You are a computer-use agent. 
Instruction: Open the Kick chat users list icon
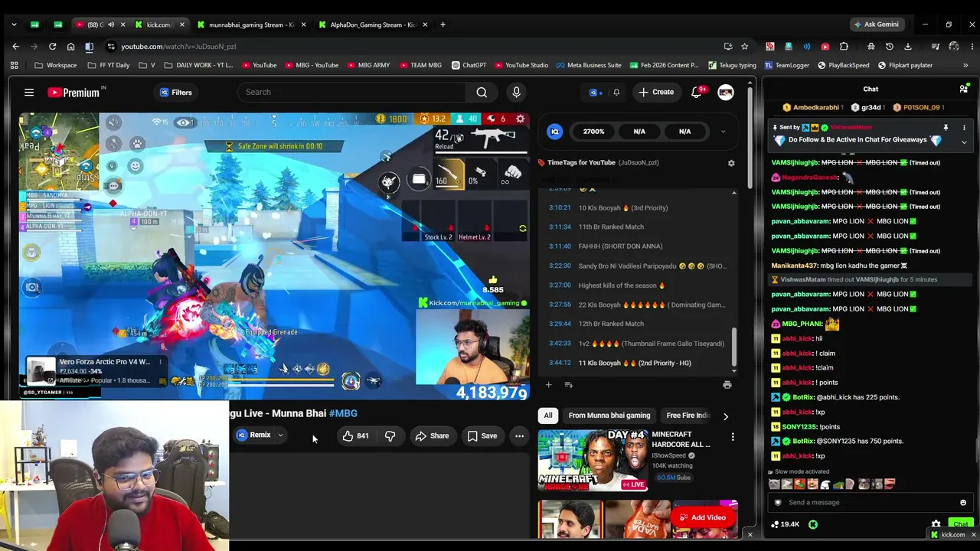(x=964, y=89)
